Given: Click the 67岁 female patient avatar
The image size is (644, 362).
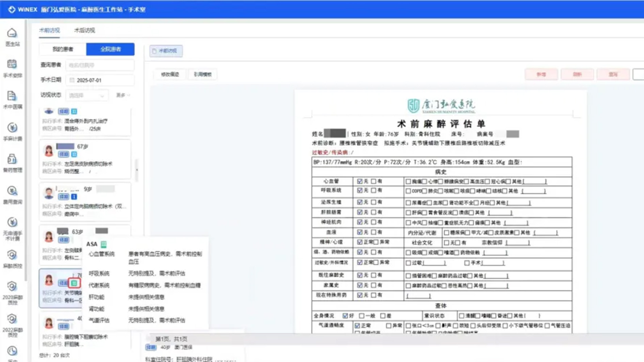Looking at the screenshot, I should tap(49, 151).
